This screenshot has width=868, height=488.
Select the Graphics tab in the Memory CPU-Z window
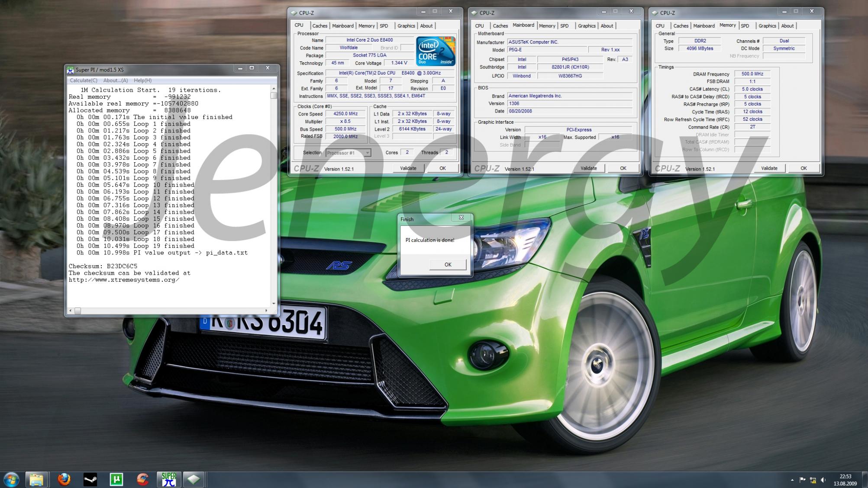(767, 26)
